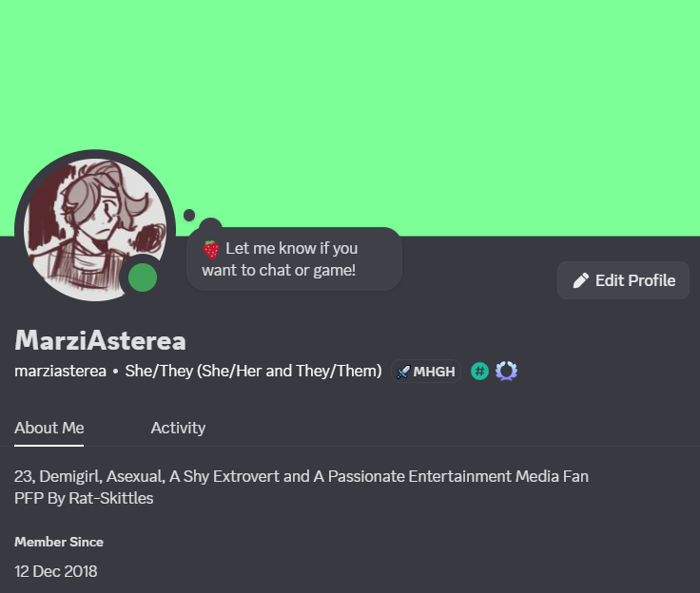The image size is (700, 593).
Task: Click the sword icon in MHGH tag
Action: click(x=403, y=372)
